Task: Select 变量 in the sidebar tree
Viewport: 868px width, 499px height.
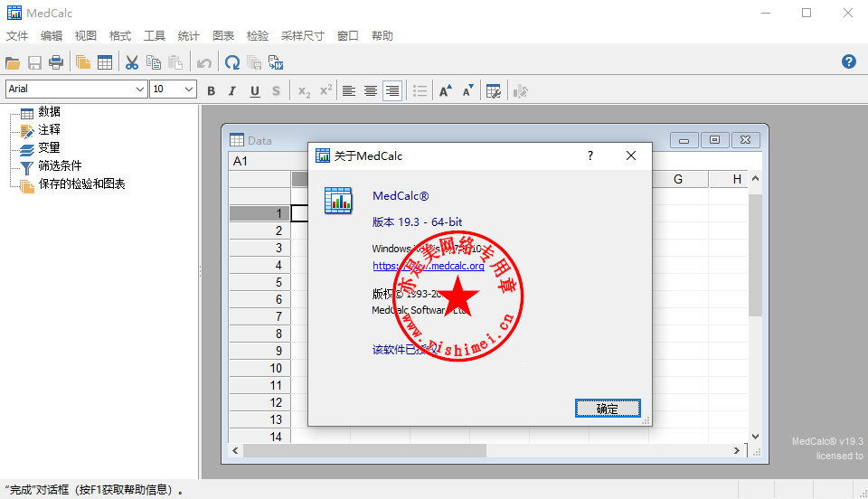Action: point(49,147)
